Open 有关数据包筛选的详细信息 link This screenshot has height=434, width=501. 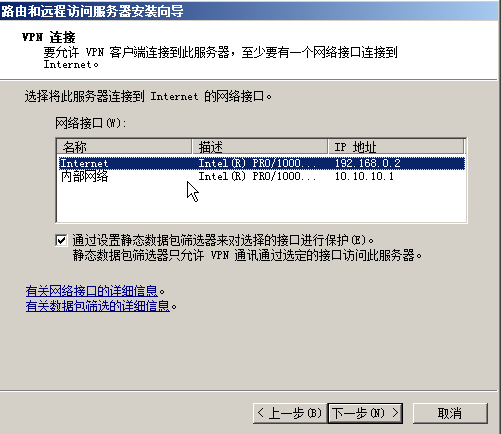coord(98,306)
